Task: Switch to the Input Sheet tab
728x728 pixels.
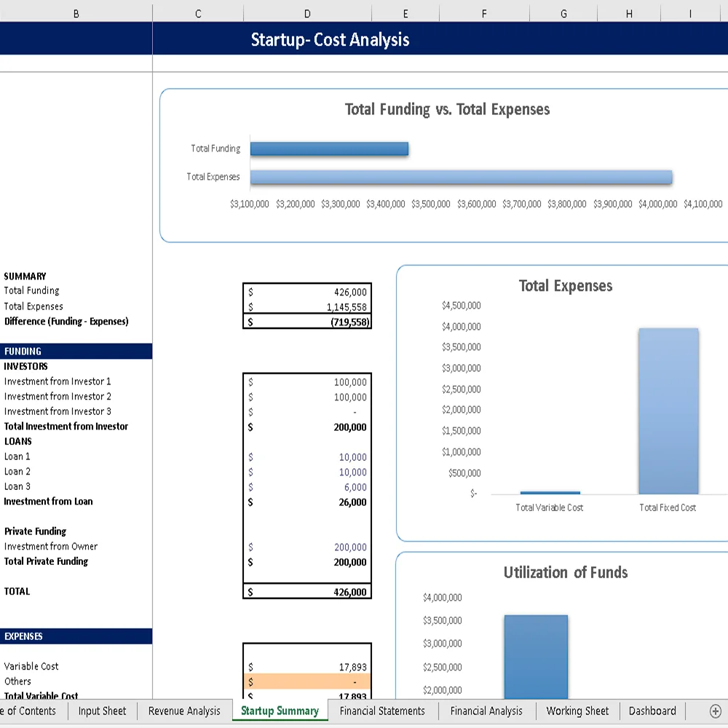Action: (x=102, y=711)
